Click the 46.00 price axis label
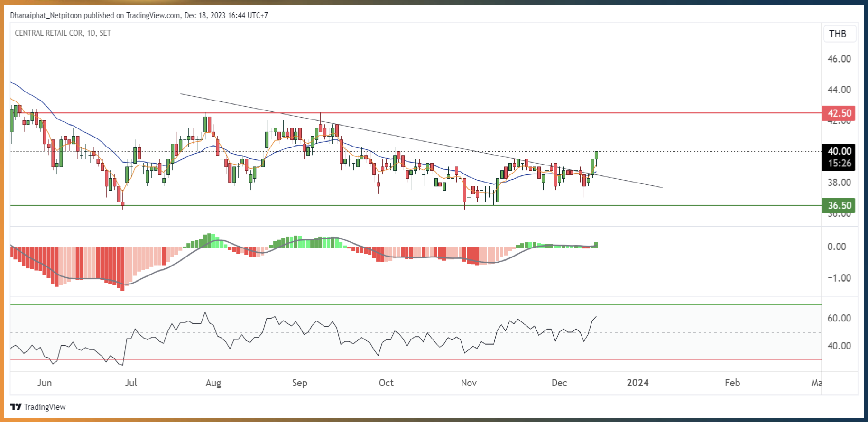868x422 pixels. click(x=839, y=59)
